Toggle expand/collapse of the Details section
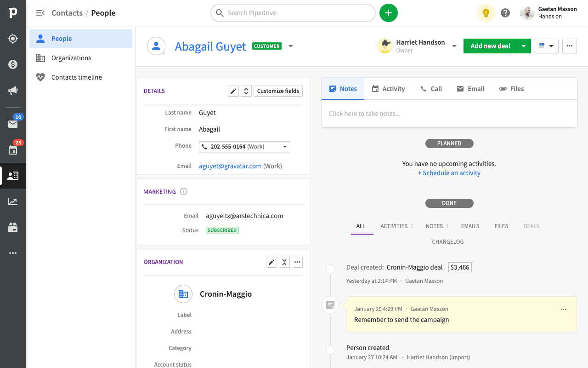Image resolution: width=588 pixels, height=368 pixels. (246, 91)
